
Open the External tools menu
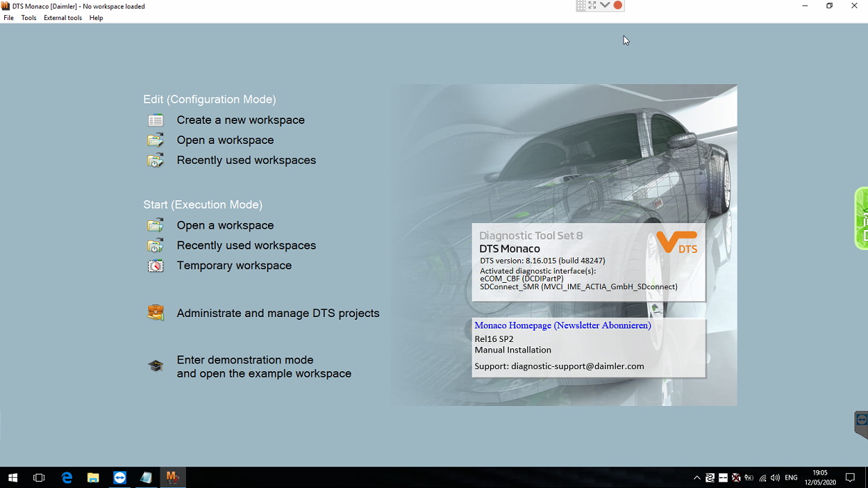63,18
